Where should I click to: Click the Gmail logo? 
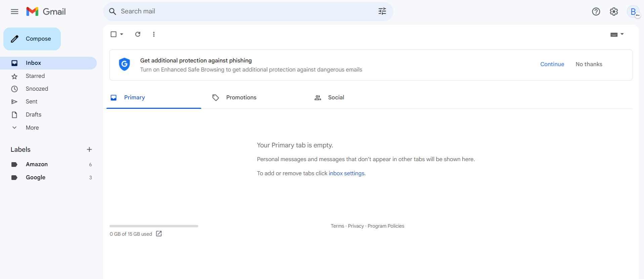(46, 11)
